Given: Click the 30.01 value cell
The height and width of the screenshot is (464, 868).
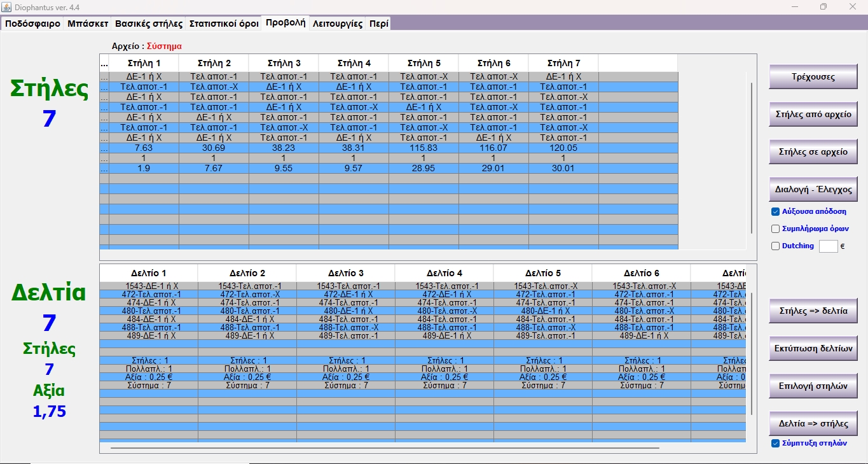Looking at the screenshot, I should point(563,168).
